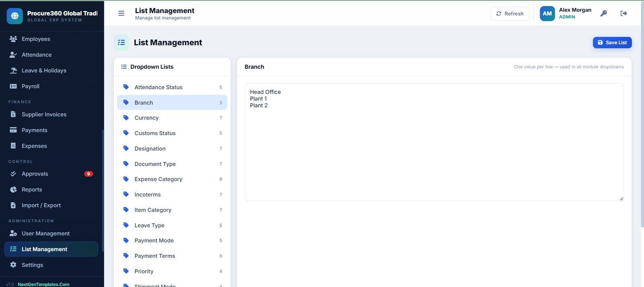Click the textarea resize handle
The image size is (644, 287).
coord(621,198)
